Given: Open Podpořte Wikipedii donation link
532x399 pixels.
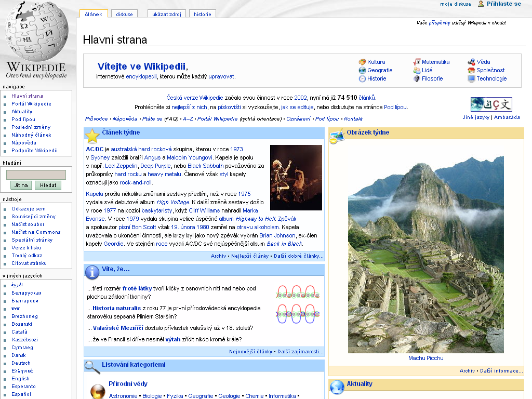Looking at the screenshot, I should [x=35, y=151].
